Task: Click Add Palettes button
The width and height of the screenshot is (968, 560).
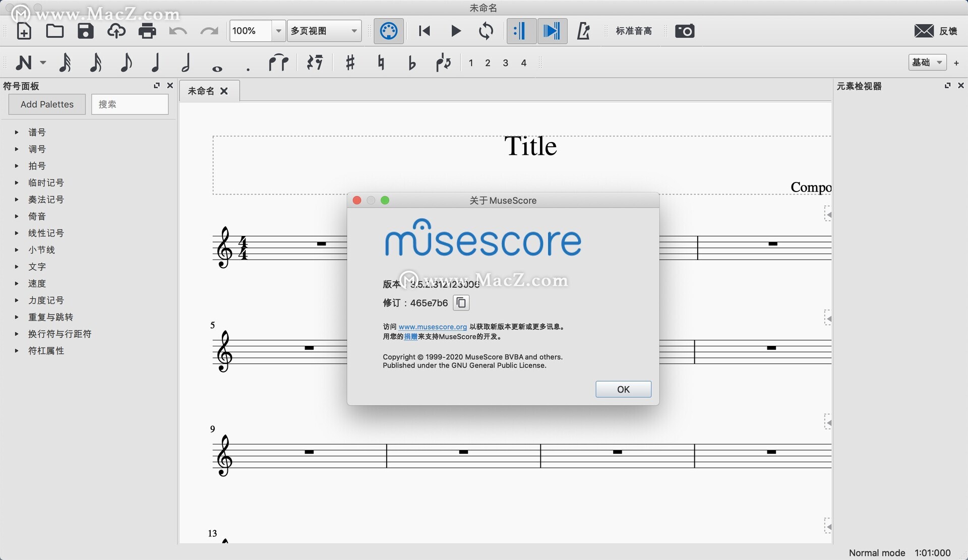Action: [x=47, y=104]
